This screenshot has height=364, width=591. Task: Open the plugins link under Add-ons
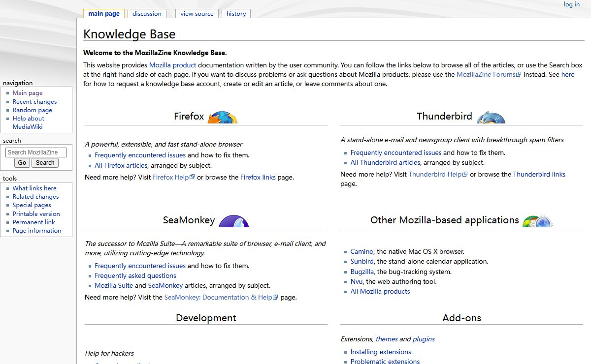[x=424, y=339]
